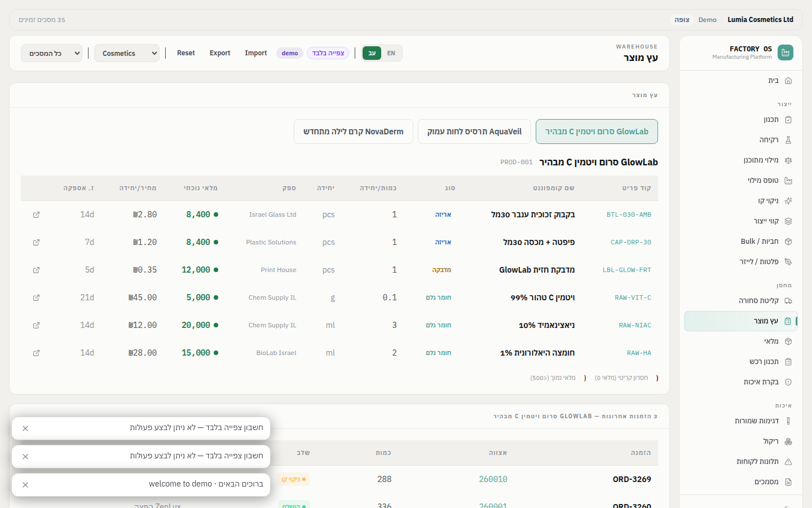
Task: Select the עב Hebrew language toggle
Action: pyautogui.click(x=372, y=53)
